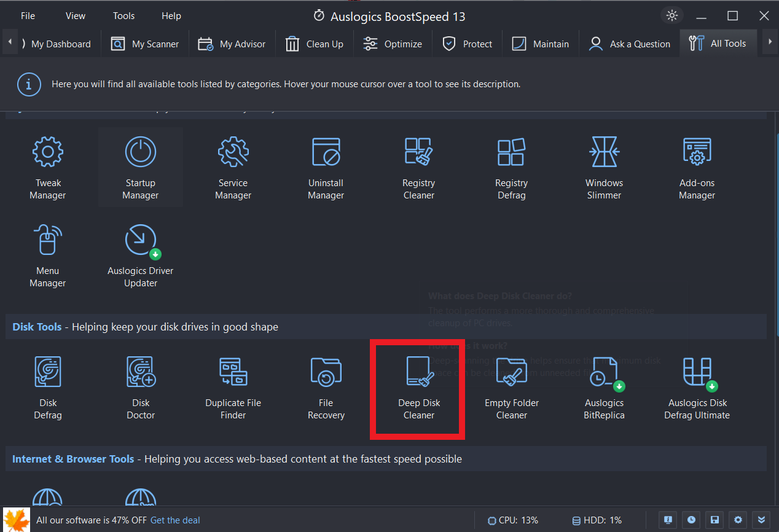Click the save floppy-disk icon in status bar
The width and height of the screenshot is (779, 532).
coord(715,520)
